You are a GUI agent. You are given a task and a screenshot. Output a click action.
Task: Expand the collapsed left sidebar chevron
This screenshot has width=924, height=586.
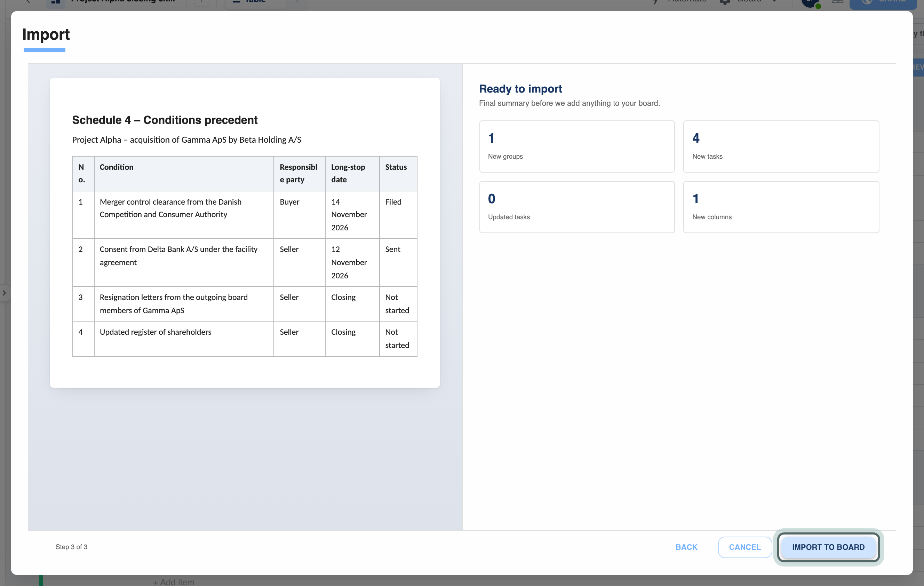4,293
